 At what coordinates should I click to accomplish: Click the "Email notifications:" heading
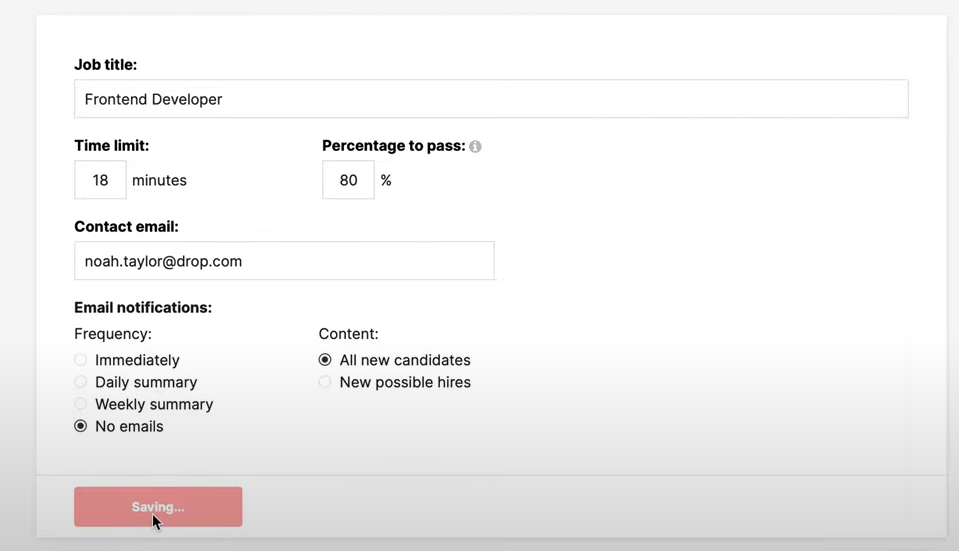143,308
